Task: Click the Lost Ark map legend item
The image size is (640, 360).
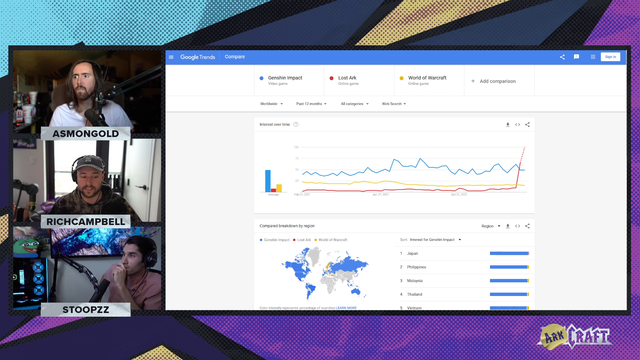Action: [x=302, y=240]
